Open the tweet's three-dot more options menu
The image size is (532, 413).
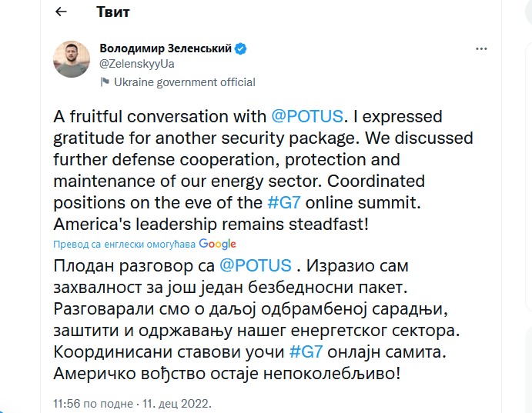point(481,48)
